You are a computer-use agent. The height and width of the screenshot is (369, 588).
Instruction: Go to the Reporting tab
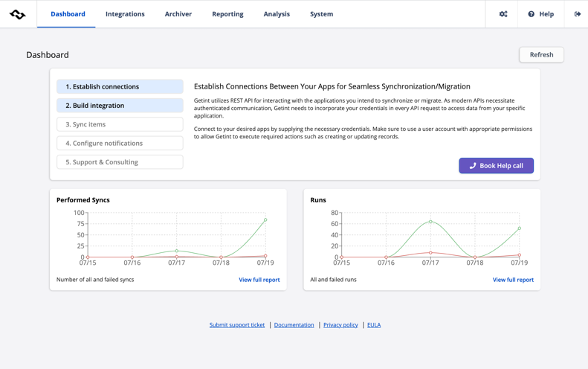coord(227,14)
